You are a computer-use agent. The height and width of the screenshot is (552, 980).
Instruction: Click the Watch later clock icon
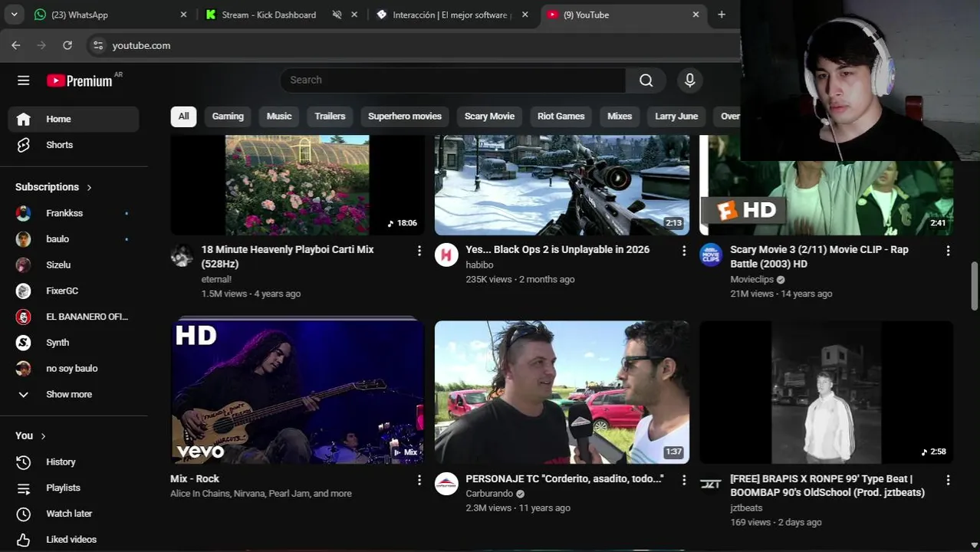[x=24, y=514]
